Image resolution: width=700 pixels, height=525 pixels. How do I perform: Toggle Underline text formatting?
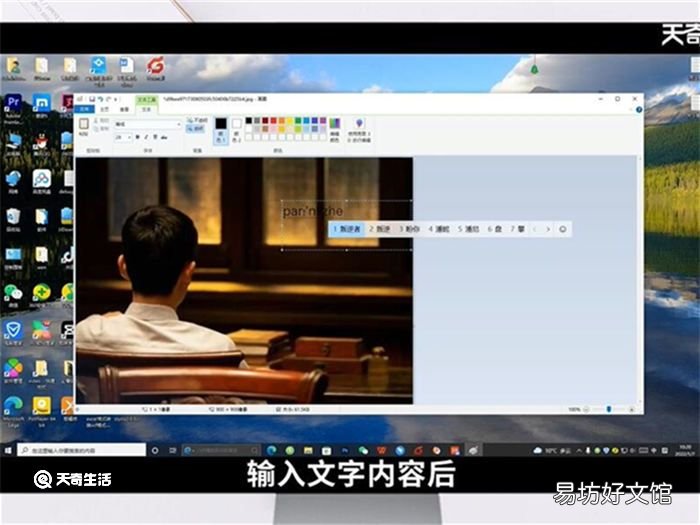[155, 137]
